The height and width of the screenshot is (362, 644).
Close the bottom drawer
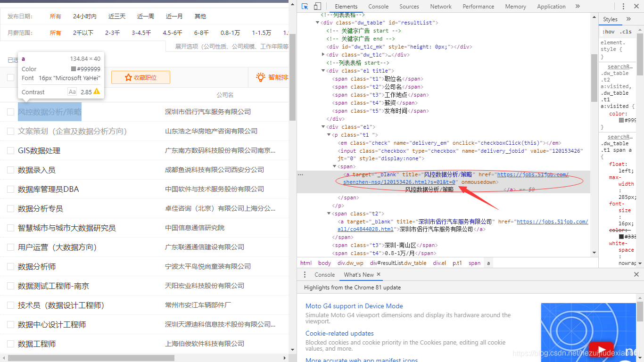[x=636, y=274]
